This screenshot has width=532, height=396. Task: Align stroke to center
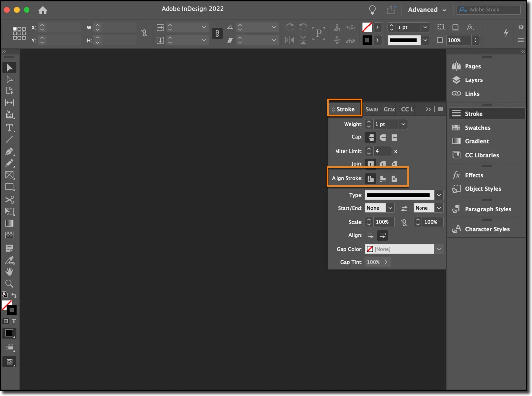(371, 178)
